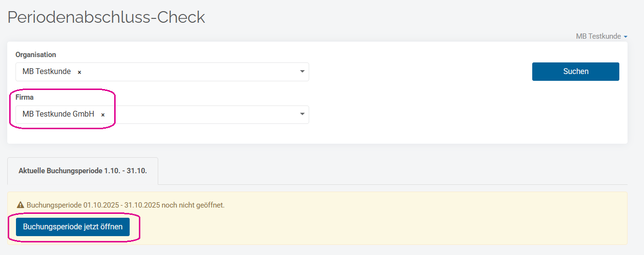
Task: Remove MB Testkunde from the Organisation field
Action: click(79, 72)
